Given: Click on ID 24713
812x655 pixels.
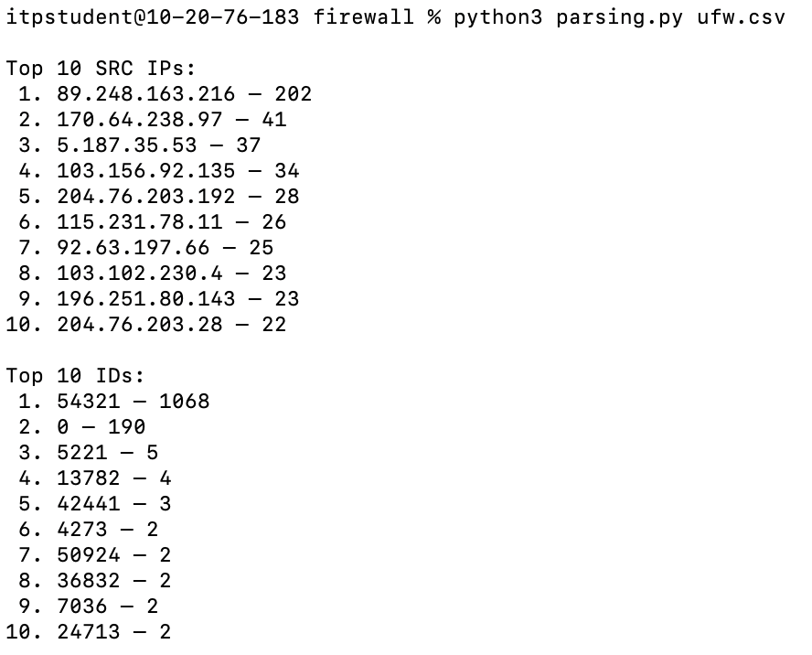Looking at the screenshot, I should point(88,632).
